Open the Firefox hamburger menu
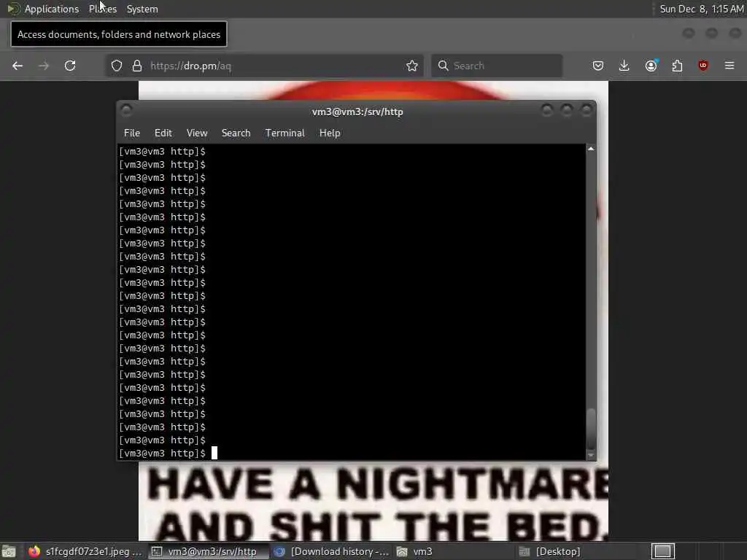 point(729,65)
